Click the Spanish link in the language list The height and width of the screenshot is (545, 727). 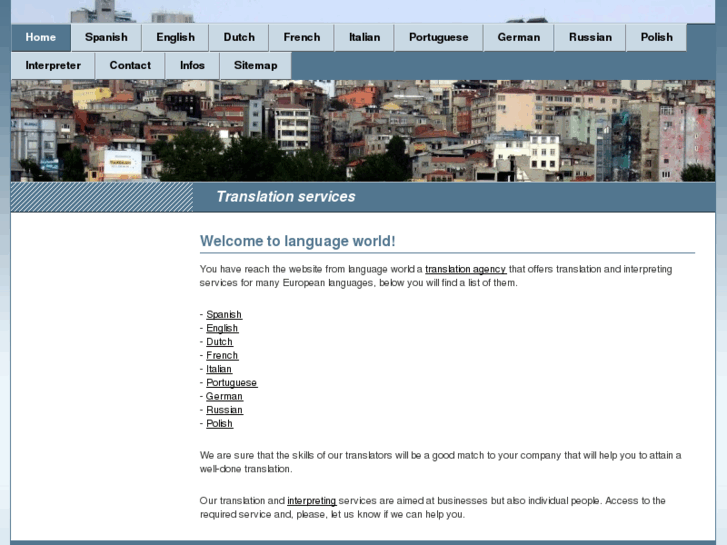224,314
